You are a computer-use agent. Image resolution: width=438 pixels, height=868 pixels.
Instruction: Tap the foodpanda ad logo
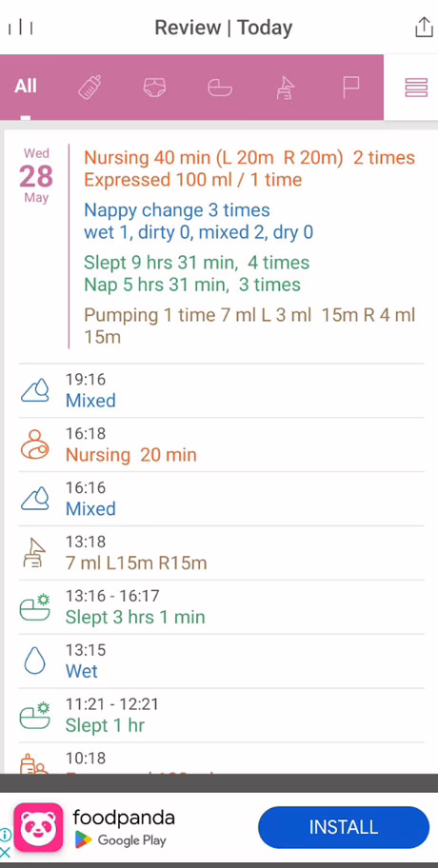pos(38,827)
